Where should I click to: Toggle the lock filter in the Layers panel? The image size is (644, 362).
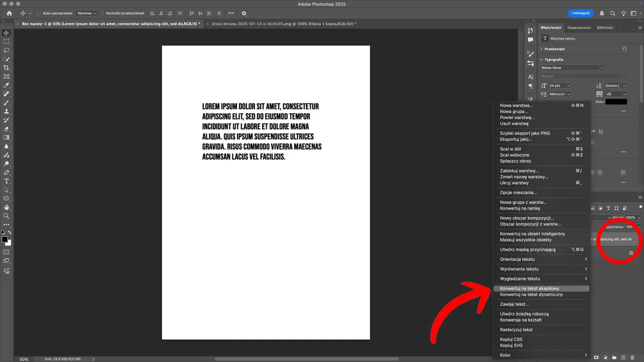(x=624, y=208)
